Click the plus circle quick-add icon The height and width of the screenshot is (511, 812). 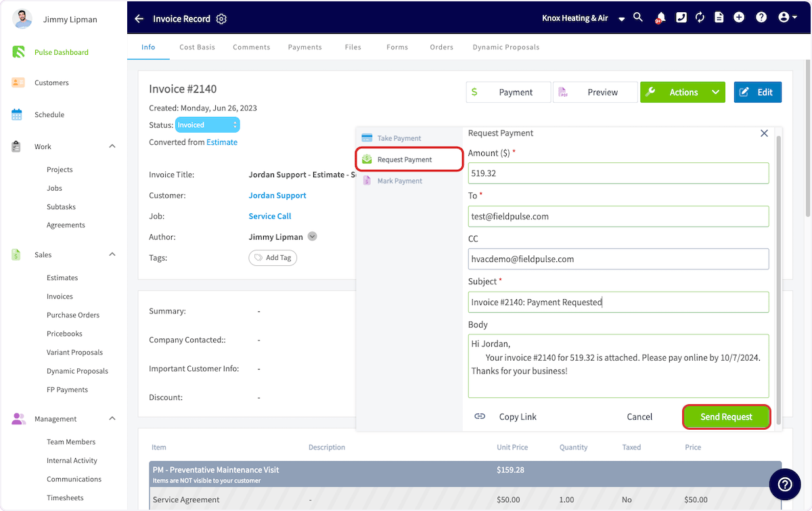click(x=739, y=18)
